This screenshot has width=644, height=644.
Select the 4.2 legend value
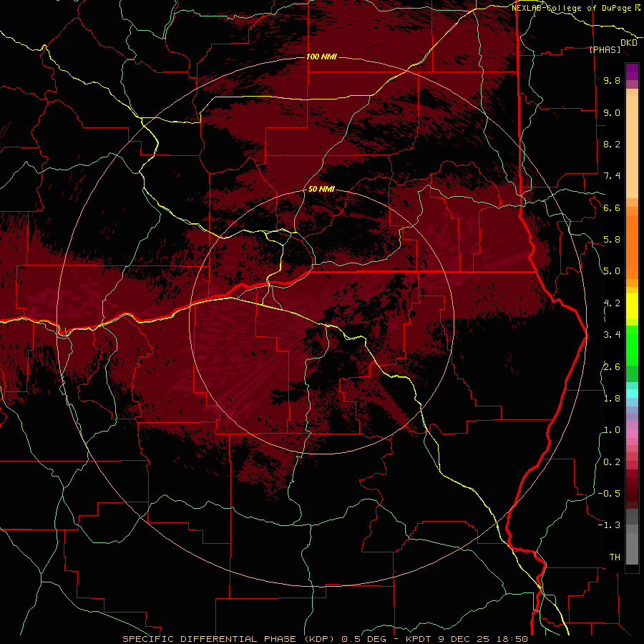click(x=612, y=303)
